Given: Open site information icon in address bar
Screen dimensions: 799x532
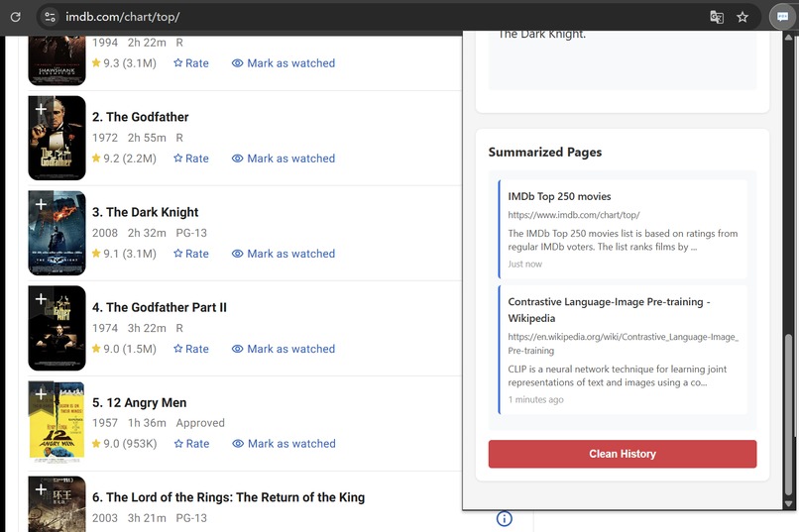Looking at the screenshot, I should pyautogui.click(x=50, y=17).
